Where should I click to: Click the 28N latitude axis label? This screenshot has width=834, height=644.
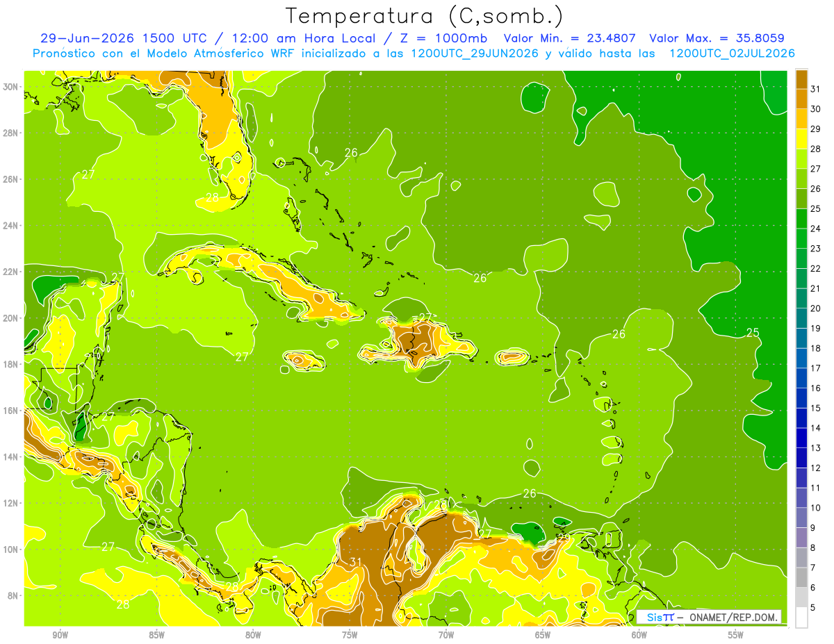pyautogui.click(x=12, y=133)
